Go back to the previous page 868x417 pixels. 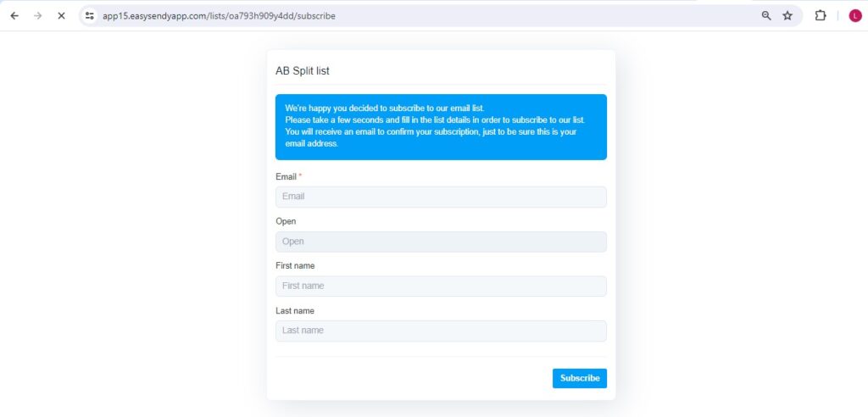point(14,15)
